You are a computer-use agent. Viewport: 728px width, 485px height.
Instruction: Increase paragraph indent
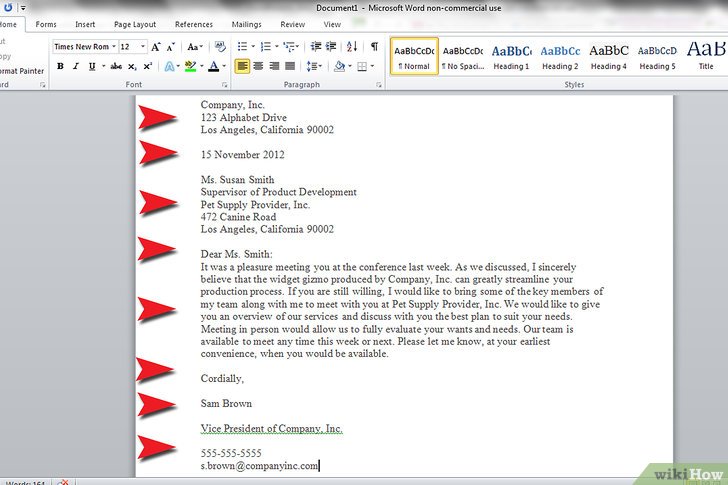[x=331, y=46]
